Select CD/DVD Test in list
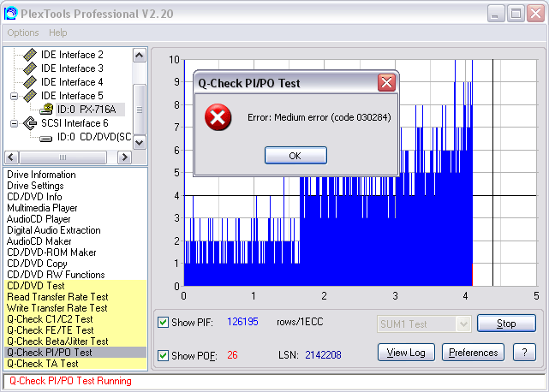549x392 pixels. tap(36, 286)
